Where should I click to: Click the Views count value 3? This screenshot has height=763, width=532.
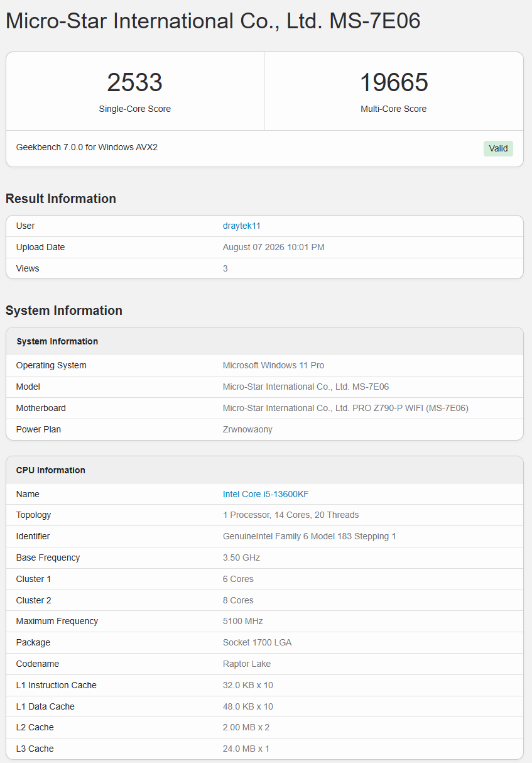pyautogui.click(x=225, y=268)
